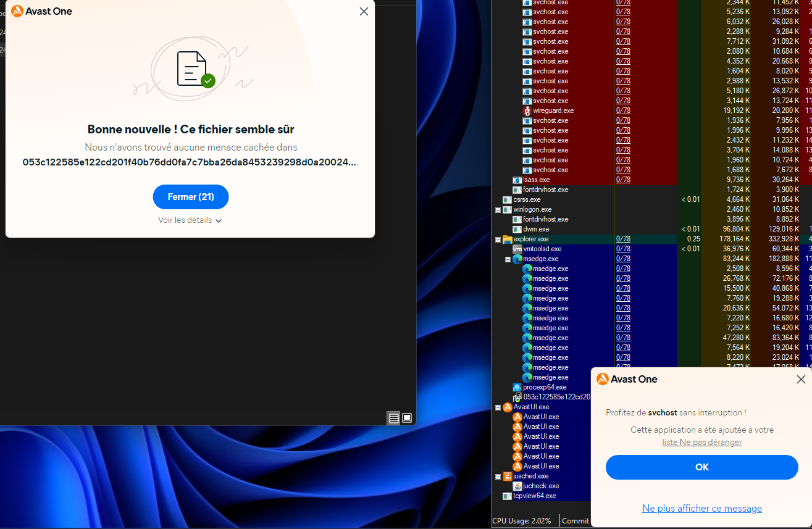Click the Edge icon of the 2,508 K msedge.exe
The image size is (812, 529).
(x=527, y=269)
